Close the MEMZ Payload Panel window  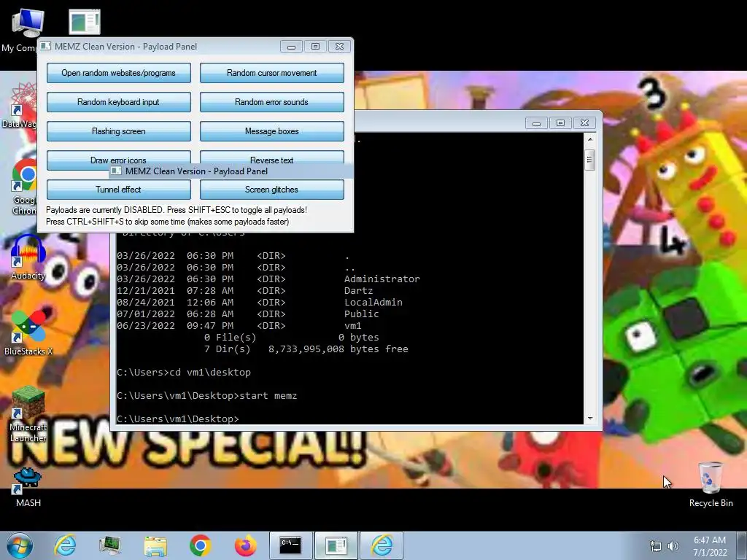tap(340, 46)
